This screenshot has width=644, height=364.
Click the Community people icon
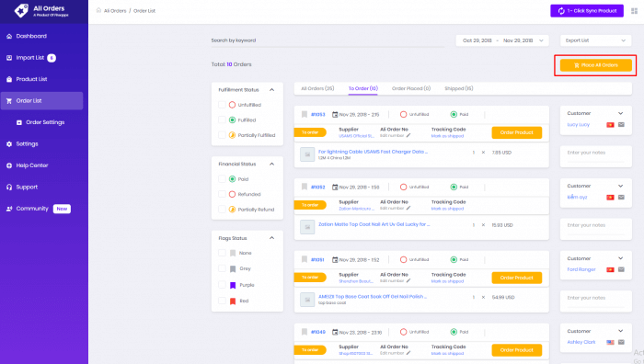click(9, 209)
